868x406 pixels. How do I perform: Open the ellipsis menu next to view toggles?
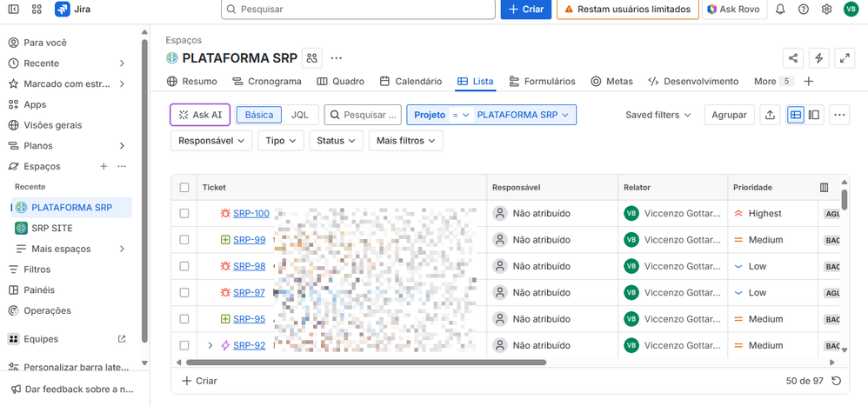[x=839, y=115]
